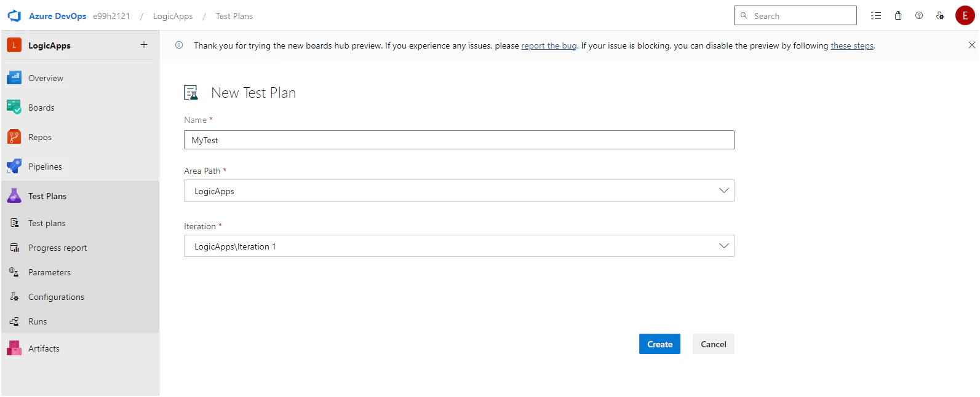Click the LogicApps Area Path value
The width and height of the screenshot is (980, 397).
[x=214, y=191]
